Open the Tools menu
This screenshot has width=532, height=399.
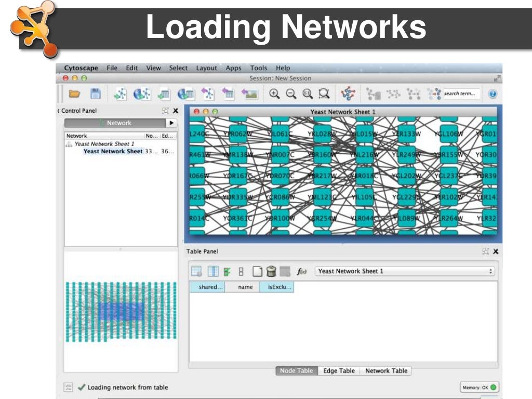point(259,68)
